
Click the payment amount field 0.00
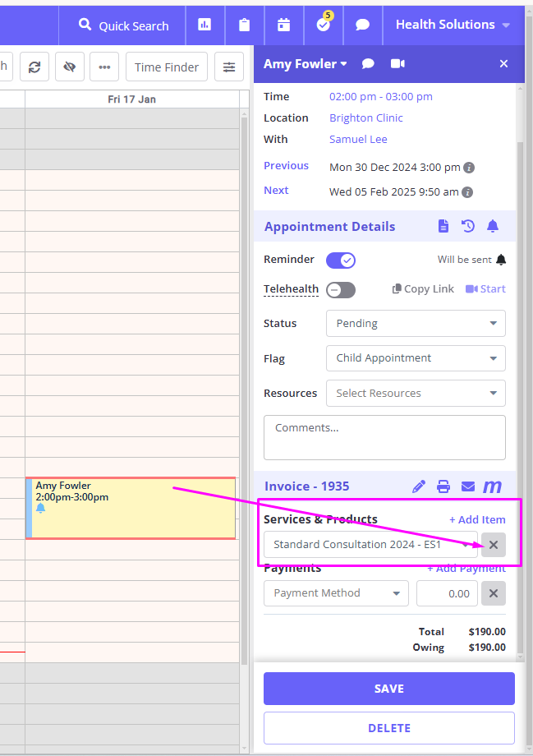click(x=448, y=593)
